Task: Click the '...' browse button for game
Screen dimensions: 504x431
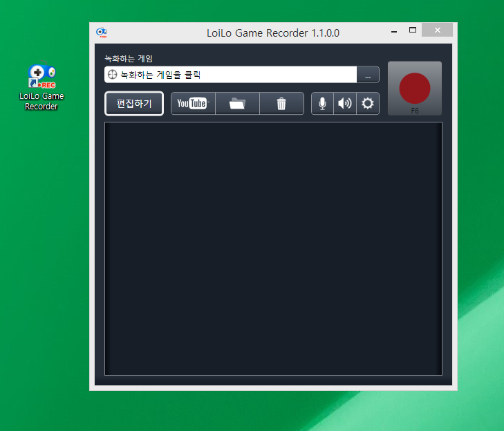Action: (368, 75)
